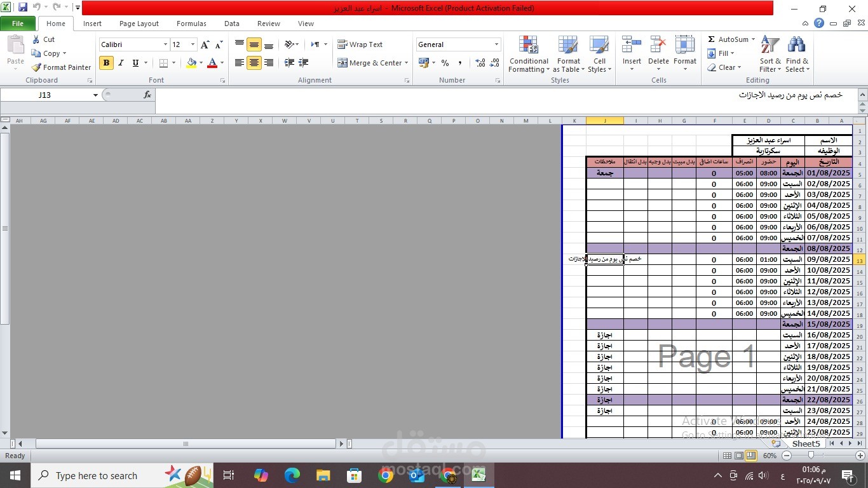Open Cell Styles gallery
Viewport: 868px width, 488px height.
pyautogui.click(x=599, y=54)
